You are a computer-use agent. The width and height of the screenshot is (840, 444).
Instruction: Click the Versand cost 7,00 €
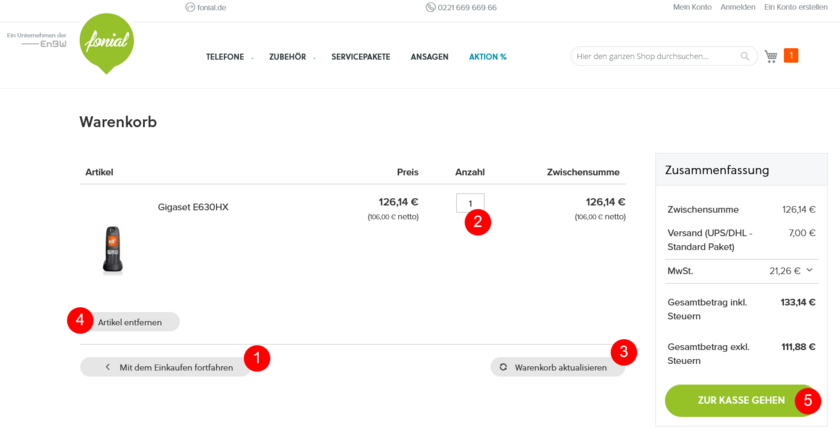click(802, 233)
